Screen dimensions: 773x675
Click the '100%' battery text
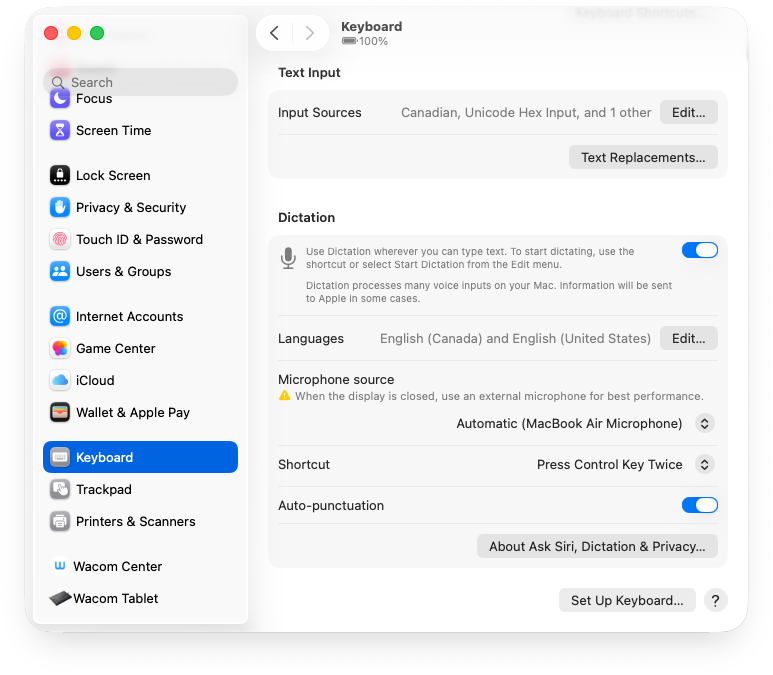tap(373, 41)
